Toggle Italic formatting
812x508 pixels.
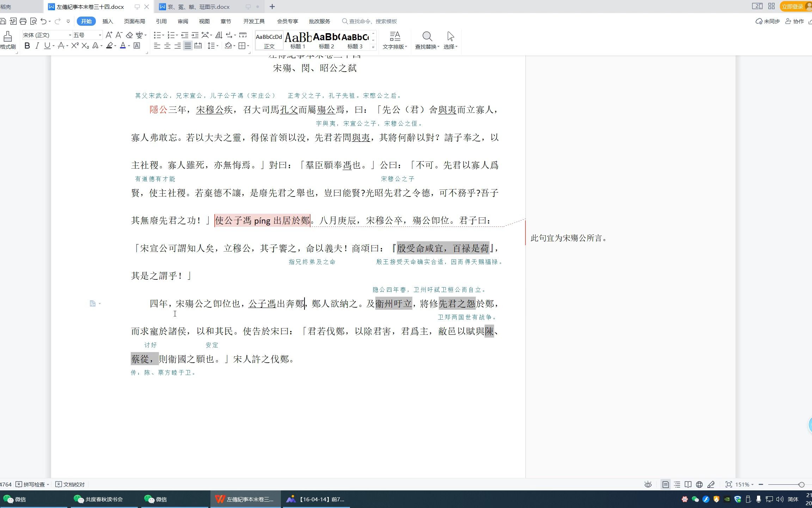pos(37,46)
